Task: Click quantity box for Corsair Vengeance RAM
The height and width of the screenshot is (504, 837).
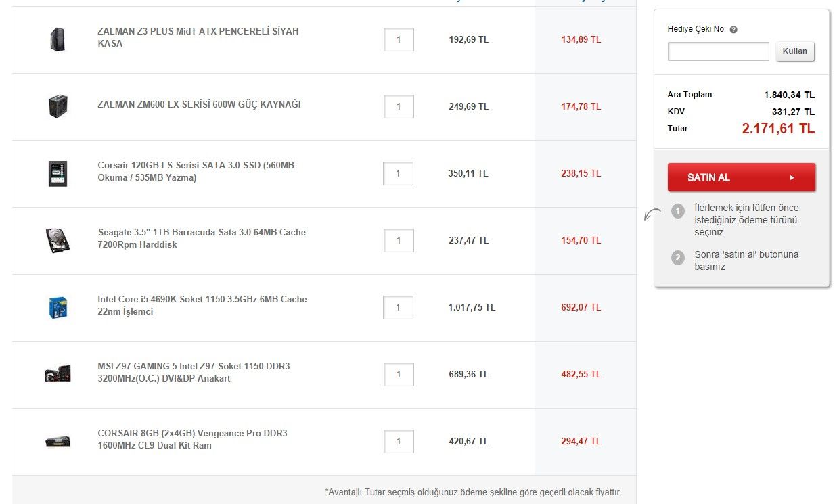Action: [399, 441]
